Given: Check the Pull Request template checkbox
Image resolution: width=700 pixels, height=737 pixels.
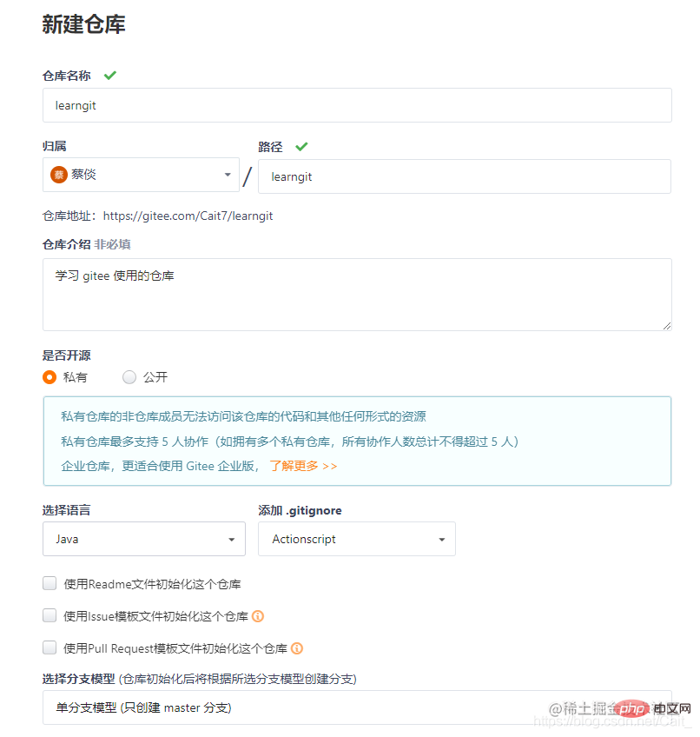Looking at the screenshot, I should (50, 647).
